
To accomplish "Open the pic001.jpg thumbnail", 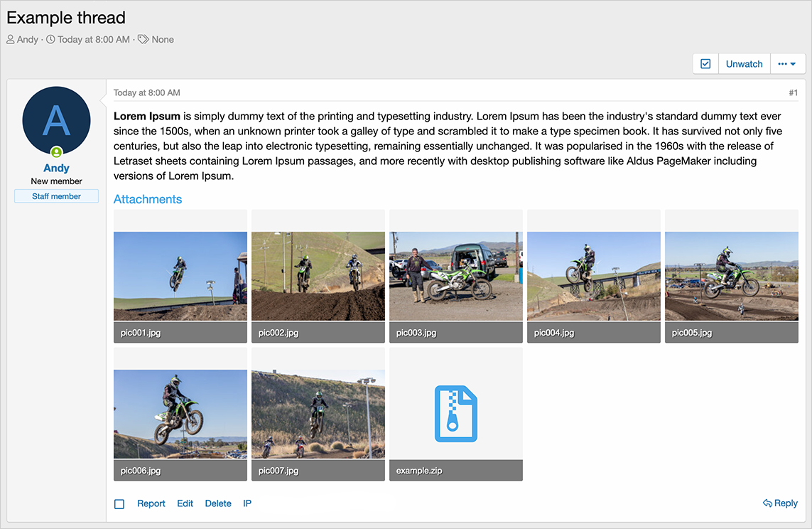I will click(x=180, y=276).
